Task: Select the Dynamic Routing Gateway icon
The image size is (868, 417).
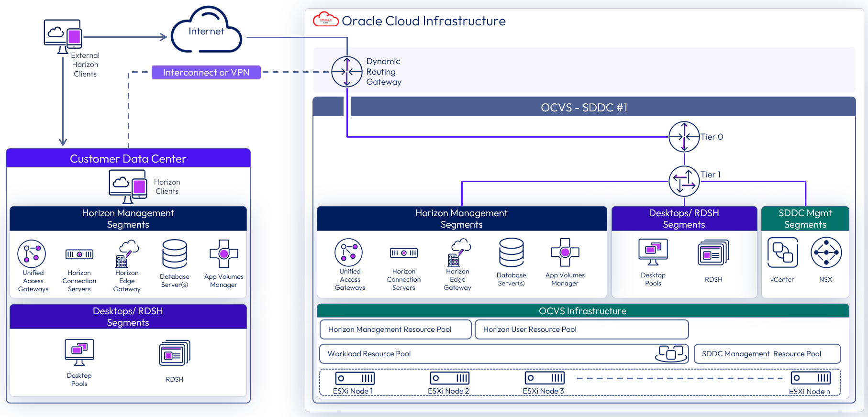Action: coord(347,72)
